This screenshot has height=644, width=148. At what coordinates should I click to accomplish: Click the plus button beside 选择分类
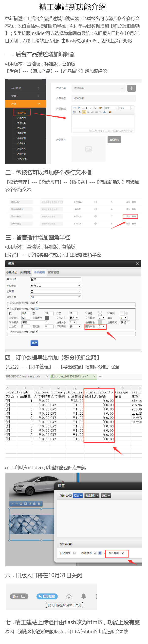[131, 88]
